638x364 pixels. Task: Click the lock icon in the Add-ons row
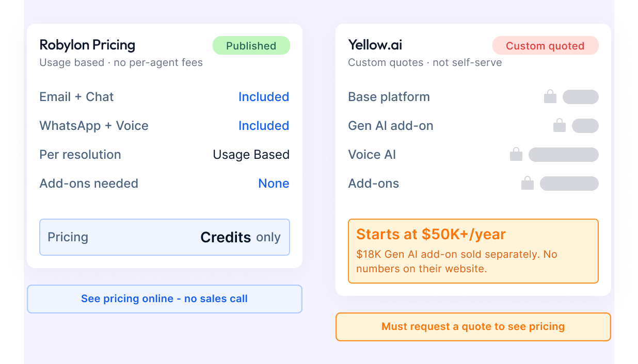click(x=528, y=183)
